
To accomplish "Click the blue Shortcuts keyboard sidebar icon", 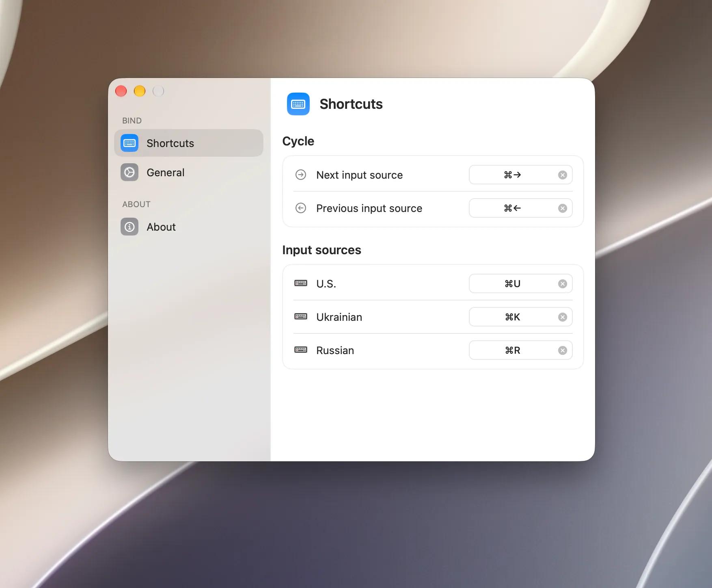I will [x=129, y=143].
